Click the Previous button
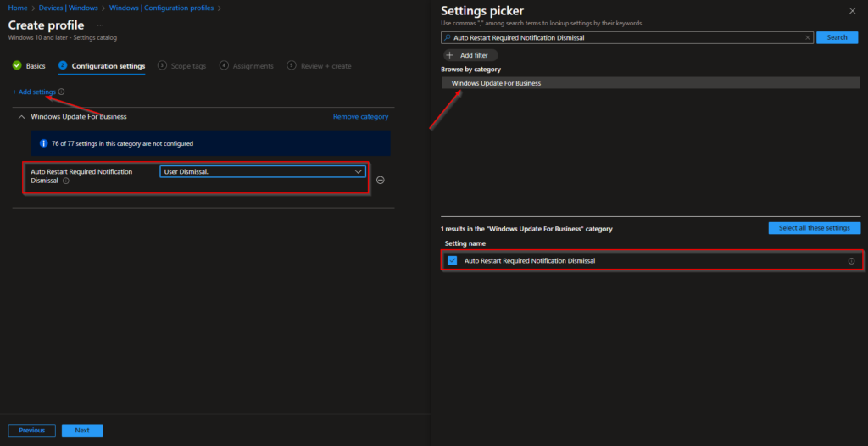 tap(31, 431)
